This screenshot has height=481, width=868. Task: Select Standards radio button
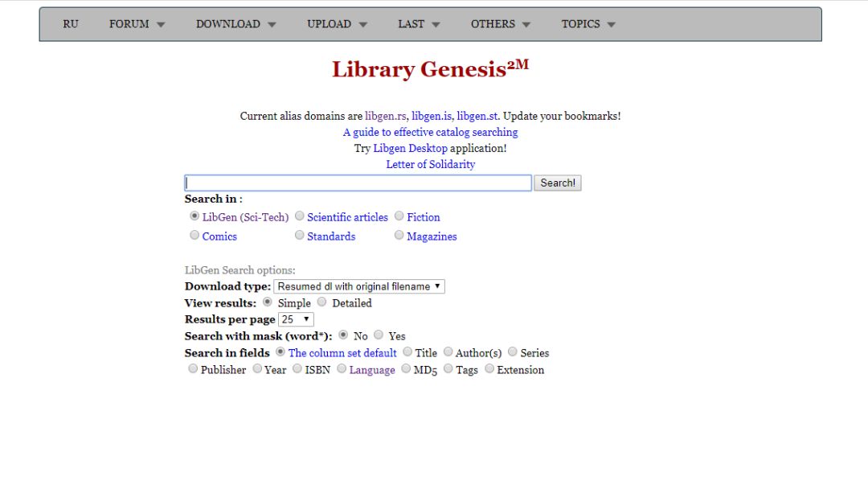click(300, 235)
